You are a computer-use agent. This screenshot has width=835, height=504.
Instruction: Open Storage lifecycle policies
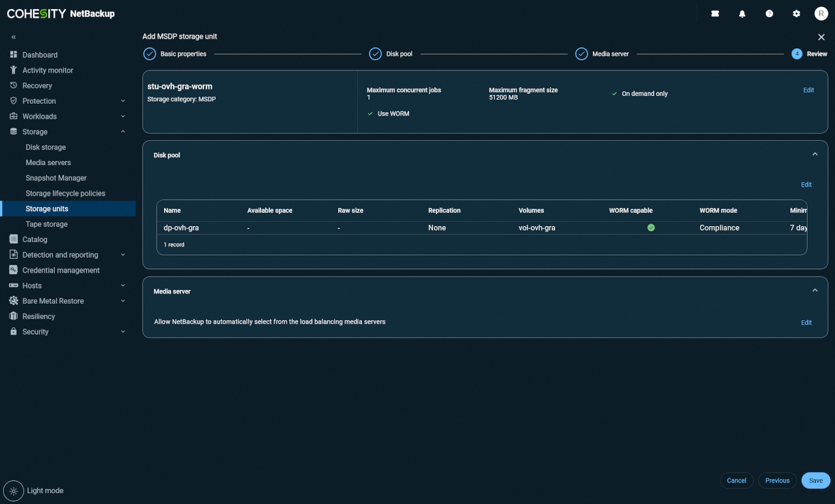click(x=65, y=193)
